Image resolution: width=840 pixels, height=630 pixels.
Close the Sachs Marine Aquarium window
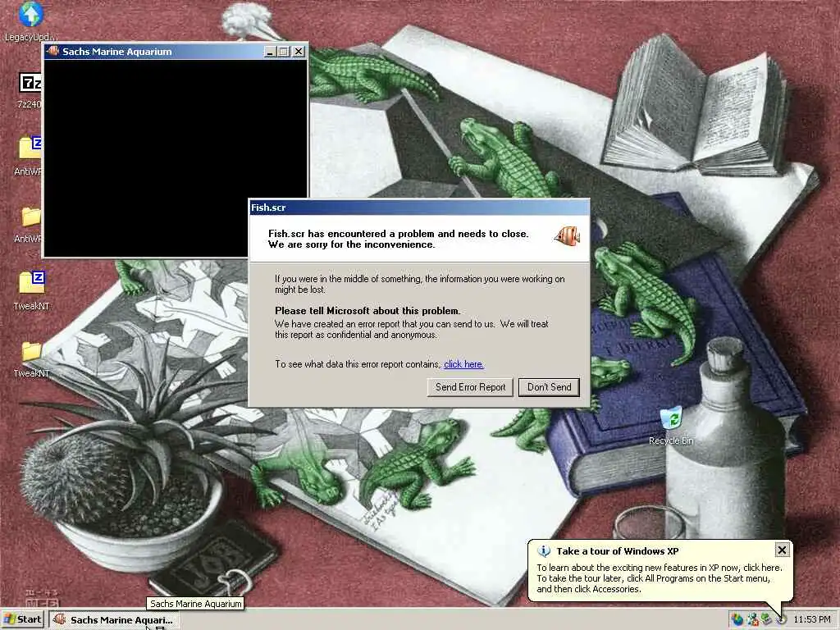[x=299, y=52]
